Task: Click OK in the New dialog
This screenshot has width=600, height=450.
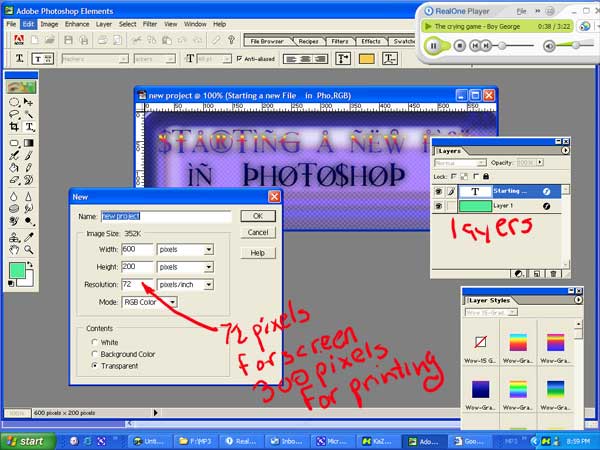Action: (x=257, y=215)
